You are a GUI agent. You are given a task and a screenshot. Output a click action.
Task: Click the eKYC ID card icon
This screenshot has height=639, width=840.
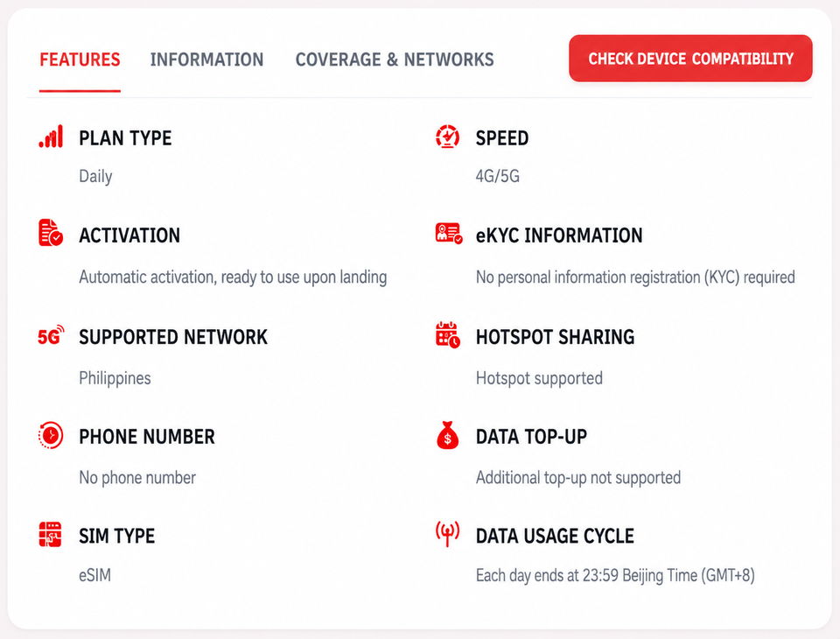pyautogui.click(x=449, y=233)
